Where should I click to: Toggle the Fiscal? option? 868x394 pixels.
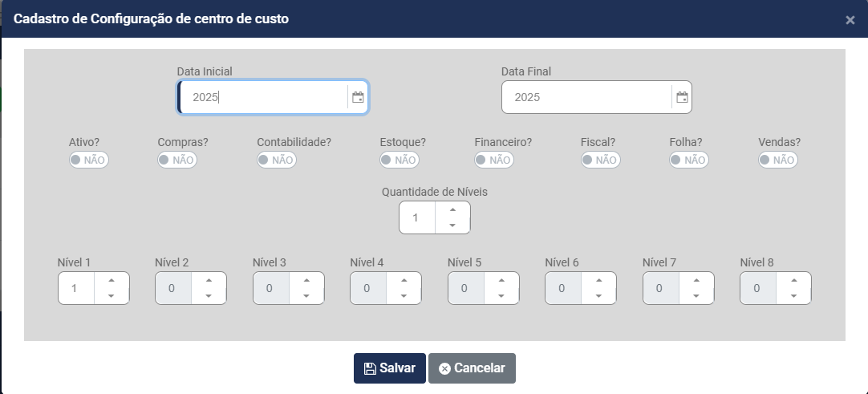coord(600,160)
